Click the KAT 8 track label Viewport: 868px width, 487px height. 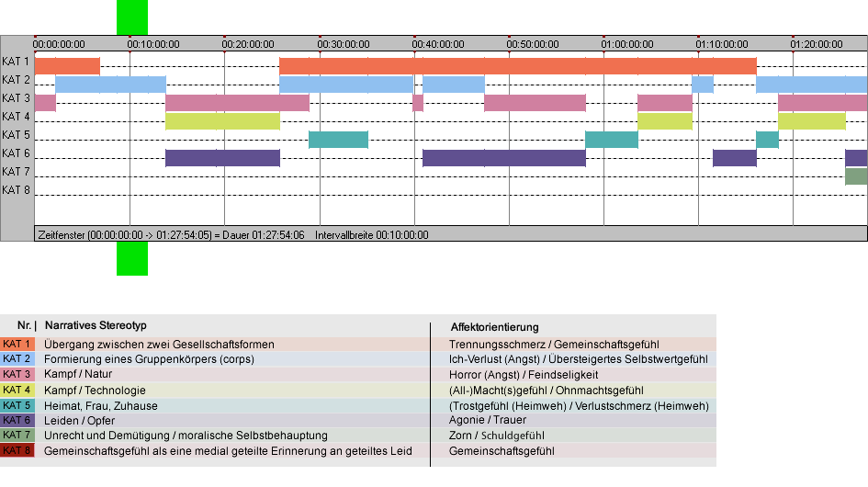click(x=16, y=190)
